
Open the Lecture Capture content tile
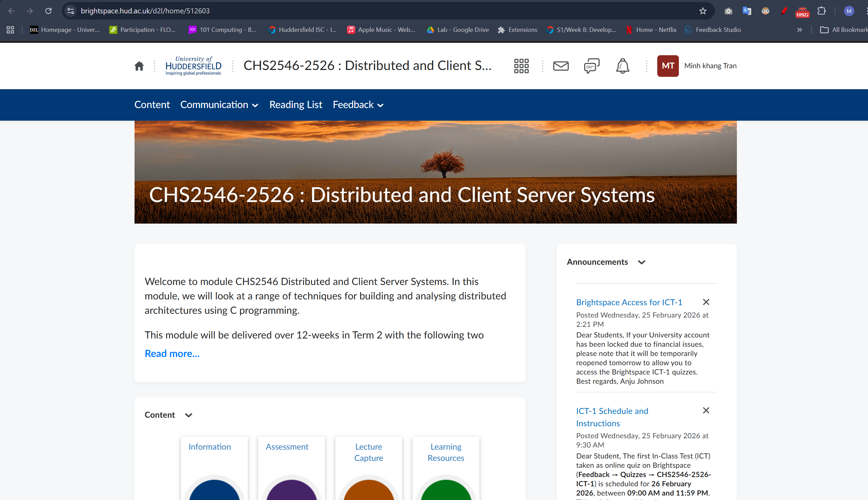click(x=368, y=452)
